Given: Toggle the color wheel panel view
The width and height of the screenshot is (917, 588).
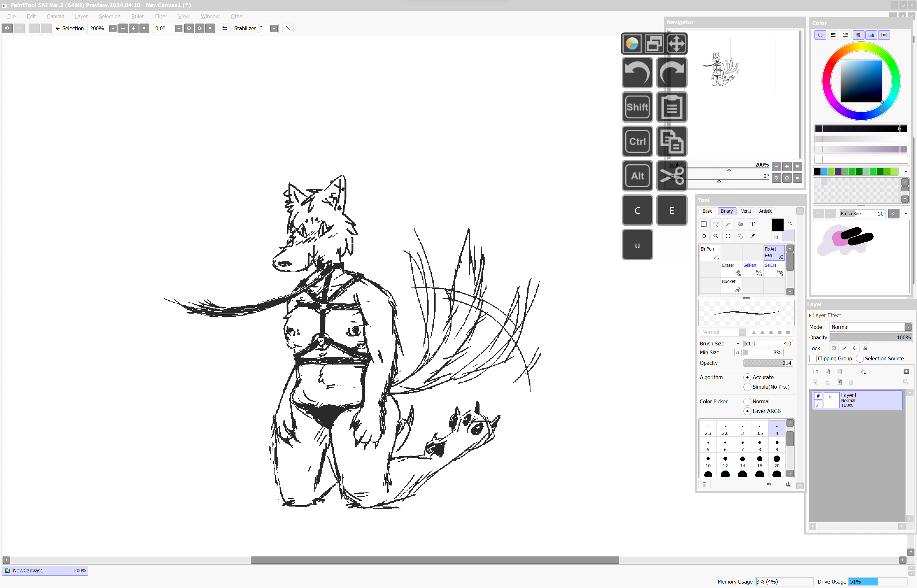Looking at the screenshot, I should (x=820, y=35).
